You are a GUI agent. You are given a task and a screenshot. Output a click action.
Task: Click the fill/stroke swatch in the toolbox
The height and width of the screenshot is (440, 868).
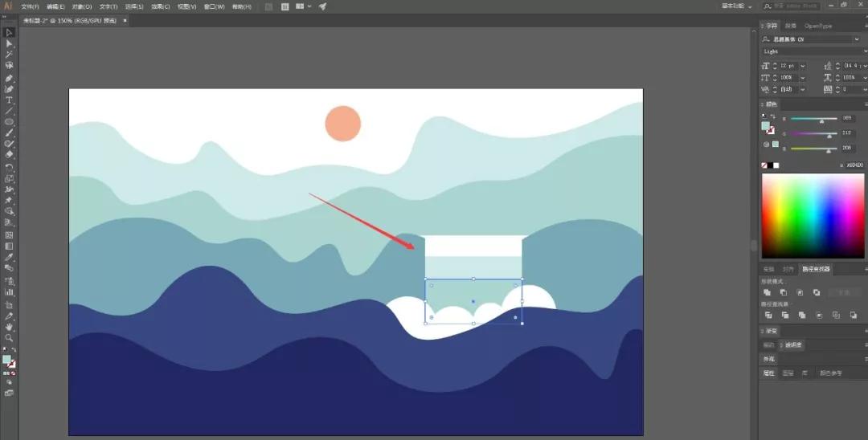[8, 361]
